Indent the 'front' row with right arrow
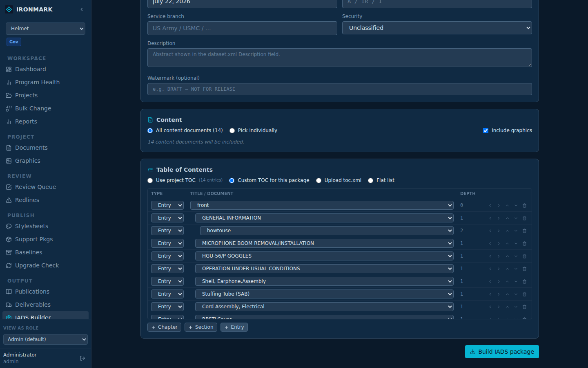 pyautogui.click(x=499, y=206)
